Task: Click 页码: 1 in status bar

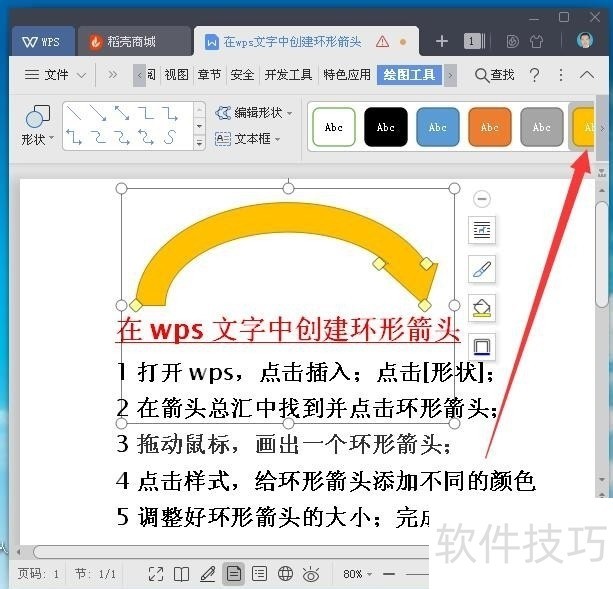Action: (38, 574)
